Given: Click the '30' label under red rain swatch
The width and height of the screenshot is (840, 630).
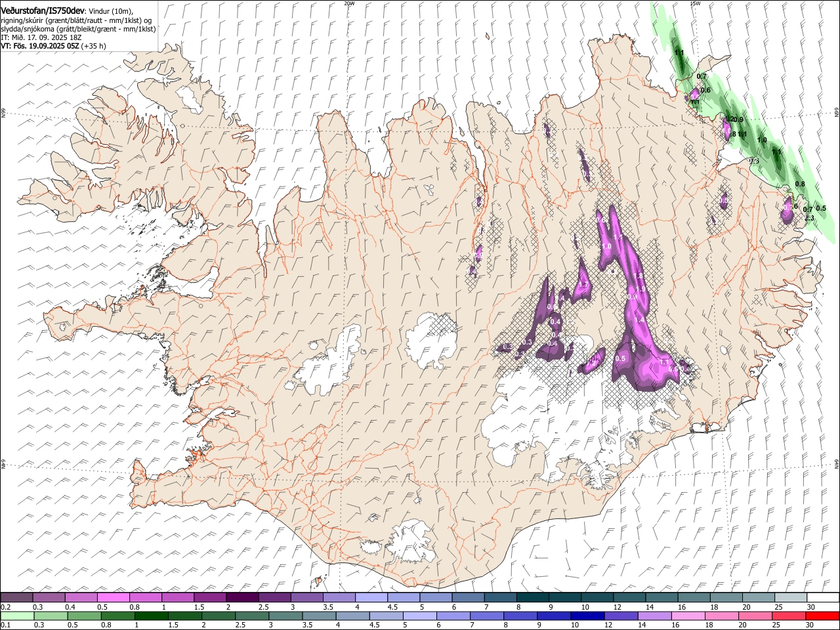Looking at the screenshot, I should point(811,625).
